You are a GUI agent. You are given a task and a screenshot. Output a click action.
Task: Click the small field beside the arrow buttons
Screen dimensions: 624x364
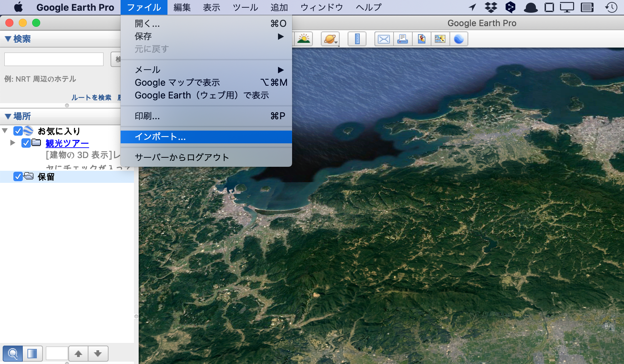click(x=57, y=354)
